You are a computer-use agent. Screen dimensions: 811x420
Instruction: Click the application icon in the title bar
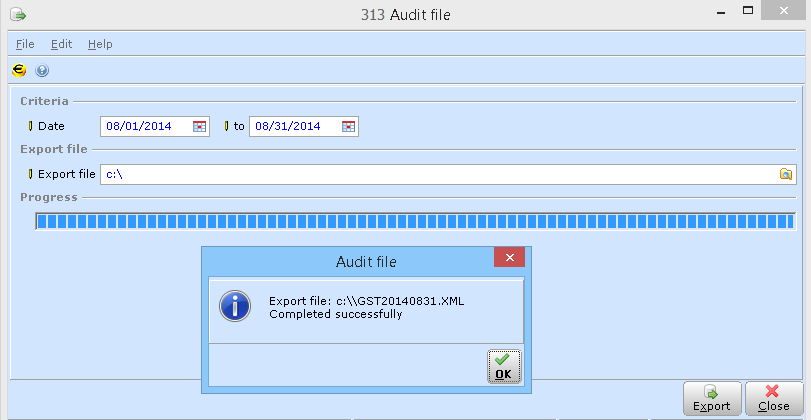tap(17, 15)
